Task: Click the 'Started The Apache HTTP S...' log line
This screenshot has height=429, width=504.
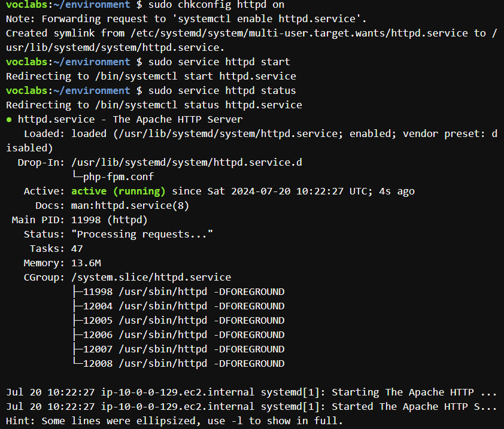Action: [252, 407]
